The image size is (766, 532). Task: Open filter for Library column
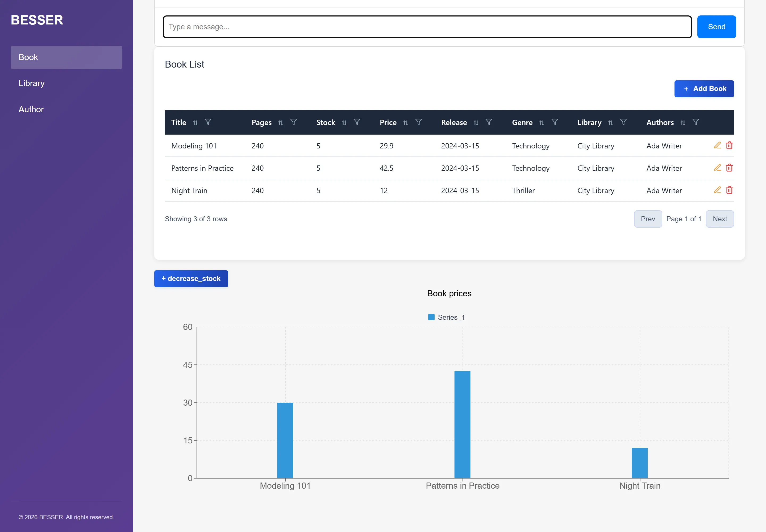tap(623, 122)
